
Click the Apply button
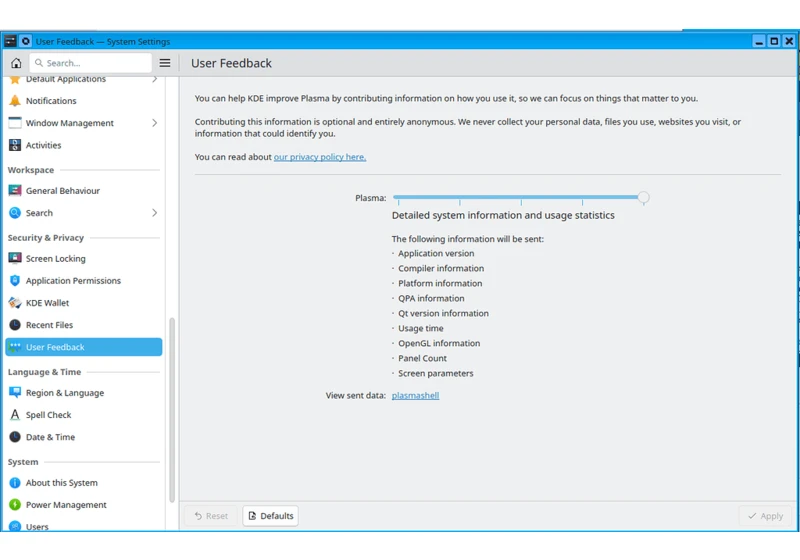[765, 516]
